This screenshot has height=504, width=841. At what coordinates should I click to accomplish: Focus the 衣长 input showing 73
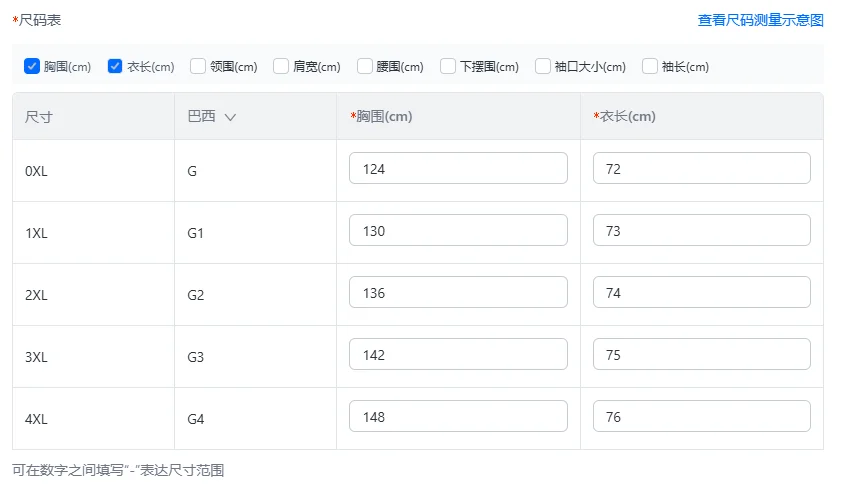701,231
